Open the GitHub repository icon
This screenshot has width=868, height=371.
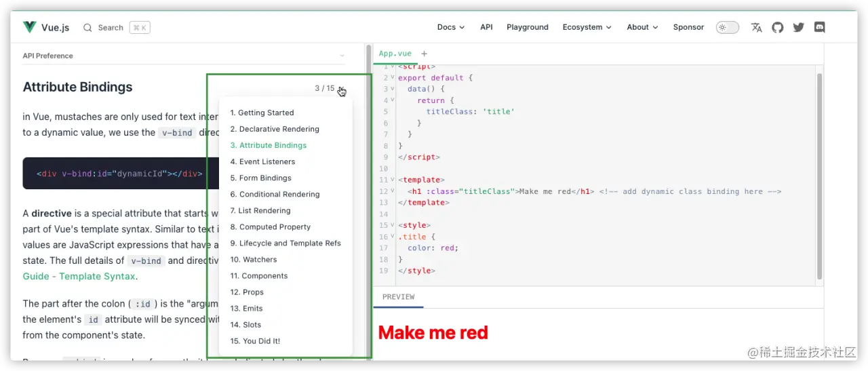(778, 28)
